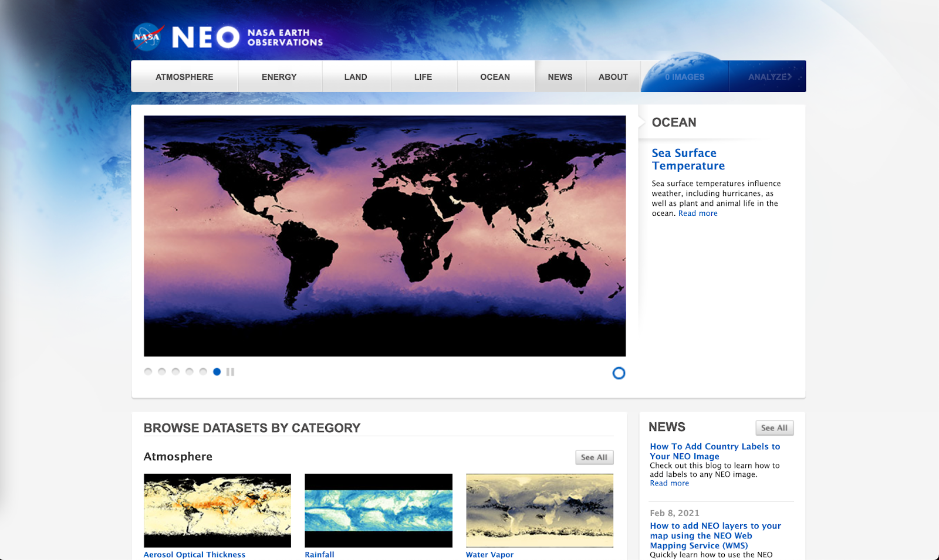Click the Aerosol Optical Thickness link
This screenshot has width=939, height=560.
click(x=195, y=555)
